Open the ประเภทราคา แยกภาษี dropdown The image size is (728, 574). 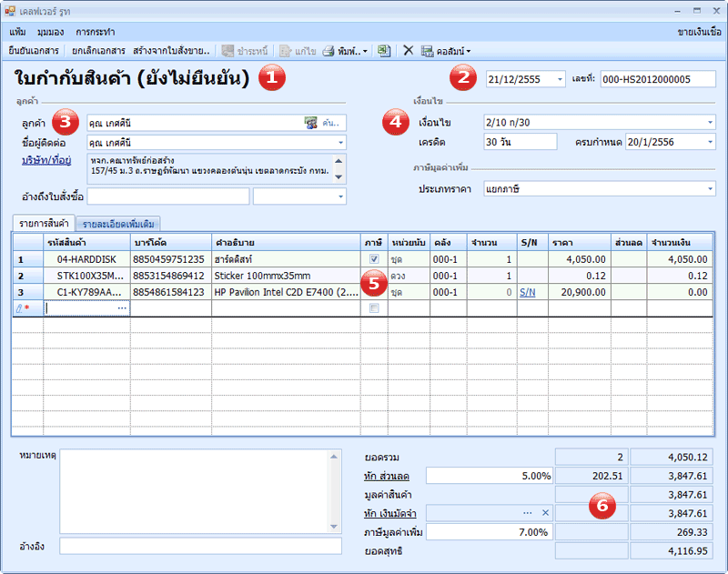(709, 190)
